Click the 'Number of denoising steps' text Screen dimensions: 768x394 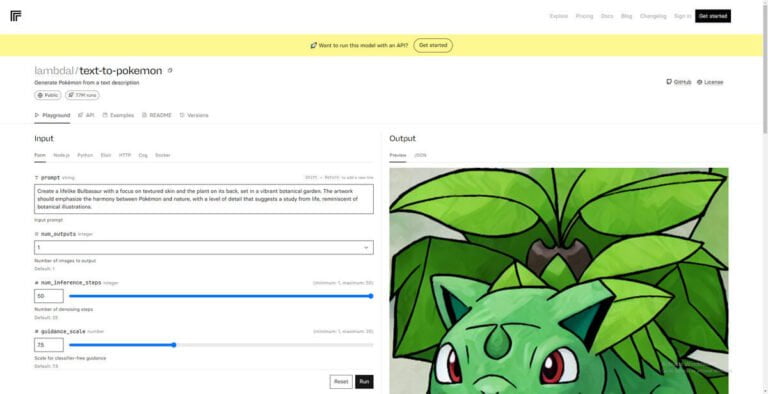pyautogui.click(x=64, y=310)
